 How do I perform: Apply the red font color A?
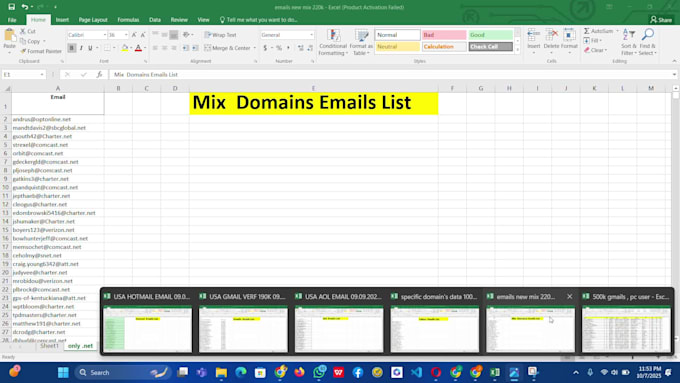[138, 48]
